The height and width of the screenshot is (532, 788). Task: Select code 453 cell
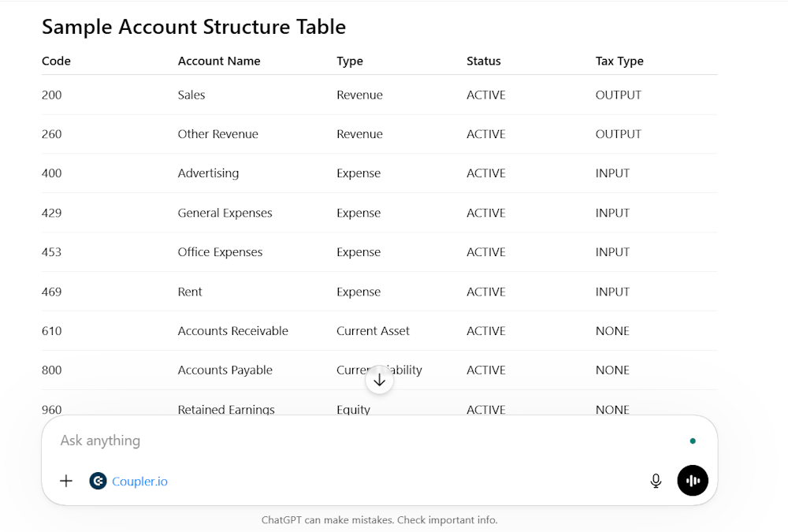(x=52, y=252)
